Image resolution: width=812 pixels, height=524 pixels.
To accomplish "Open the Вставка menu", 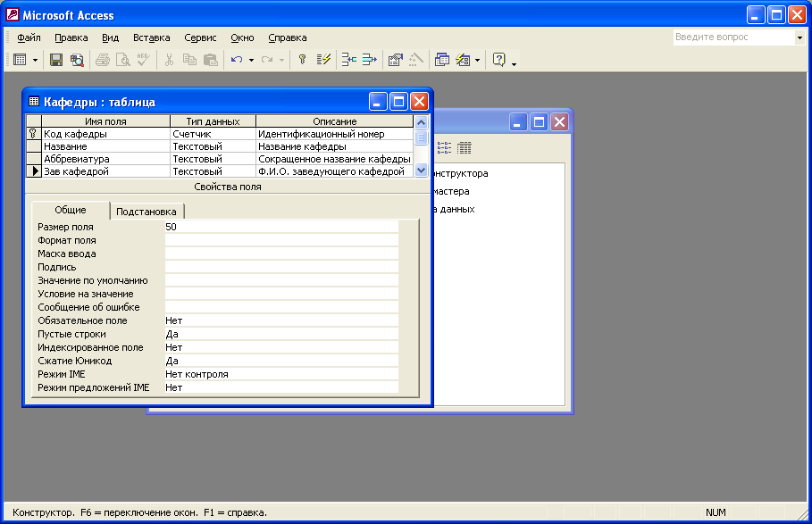I will click(151, 37).
